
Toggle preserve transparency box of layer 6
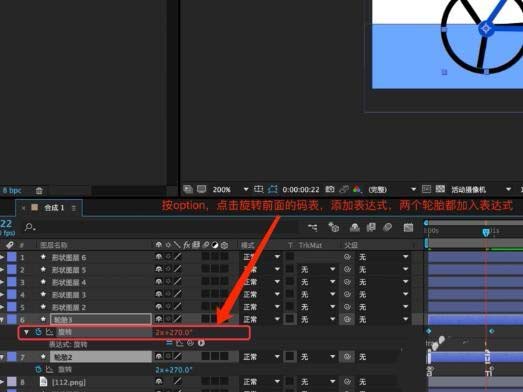[x=290, y=319]
